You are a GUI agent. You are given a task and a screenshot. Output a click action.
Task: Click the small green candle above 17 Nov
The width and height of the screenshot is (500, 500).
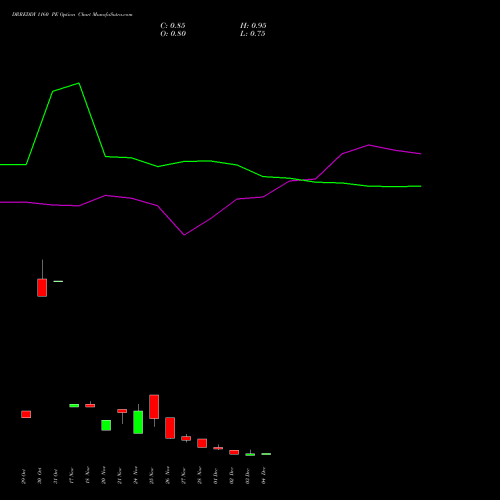(x=74, y=406)
